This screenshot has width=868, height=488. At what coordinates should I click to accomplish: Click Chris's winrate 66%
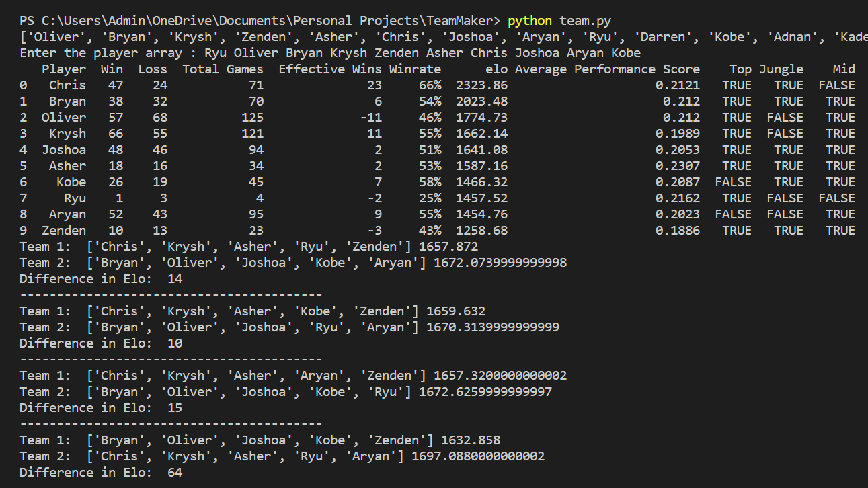(x=430, y=85)
